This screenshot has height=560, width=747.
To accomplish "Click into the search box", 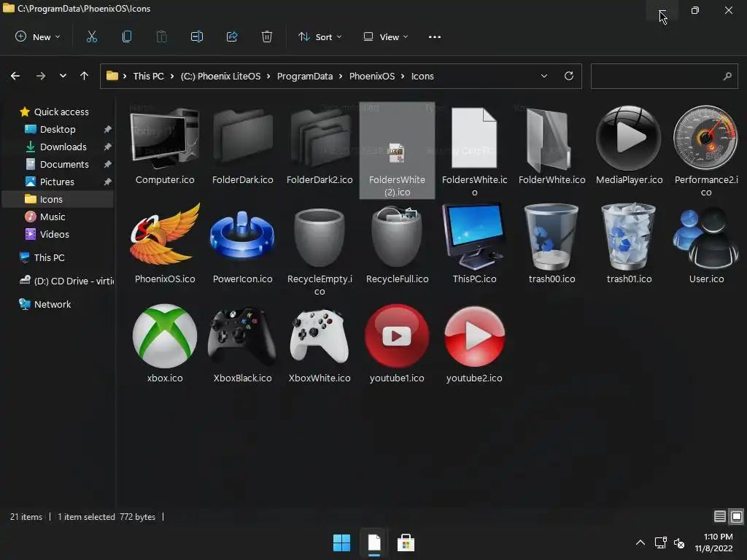I will 664,76.
